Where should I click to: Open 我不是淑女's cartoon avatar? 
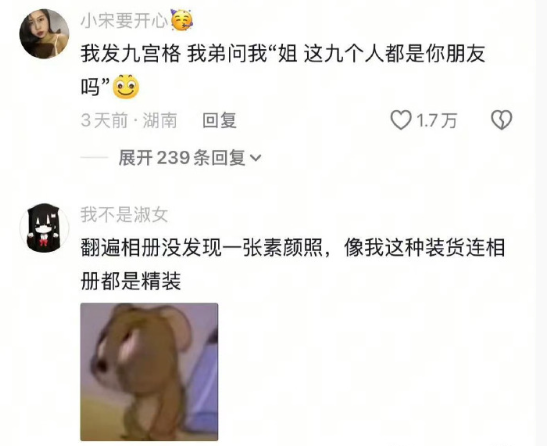click(x=44, y=228)
